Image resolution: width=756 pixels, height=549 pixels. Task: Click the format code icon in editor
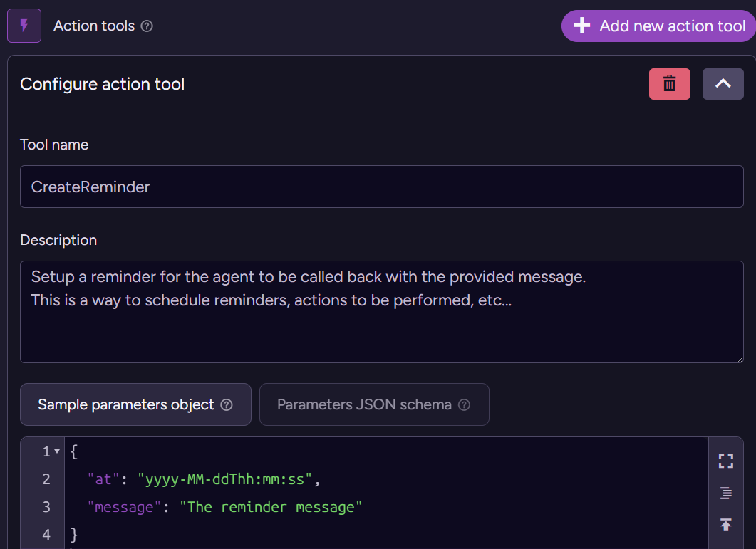coord(725,493)
